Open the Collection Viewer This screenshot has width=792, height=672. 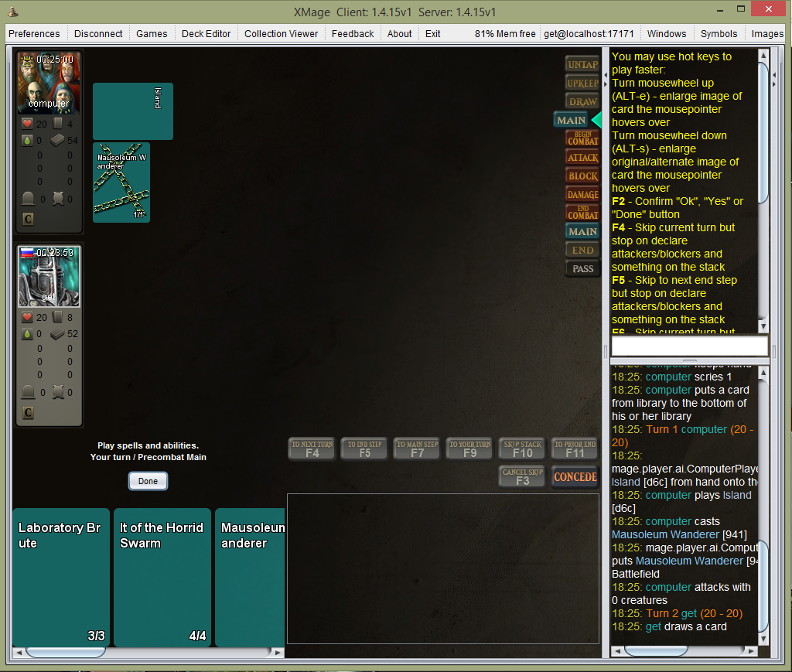point(282,34)
